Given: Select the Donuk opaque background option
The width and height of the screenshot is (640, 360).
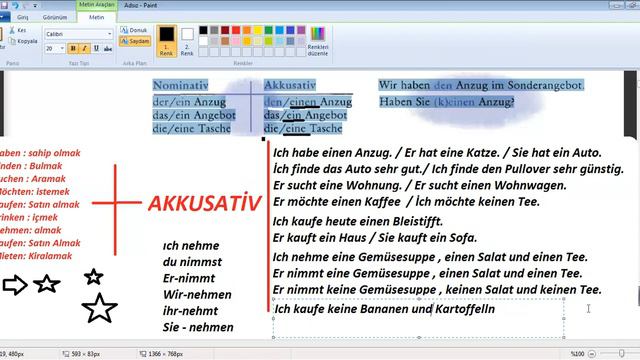Looking at the screenshot, I should point(134,30).
